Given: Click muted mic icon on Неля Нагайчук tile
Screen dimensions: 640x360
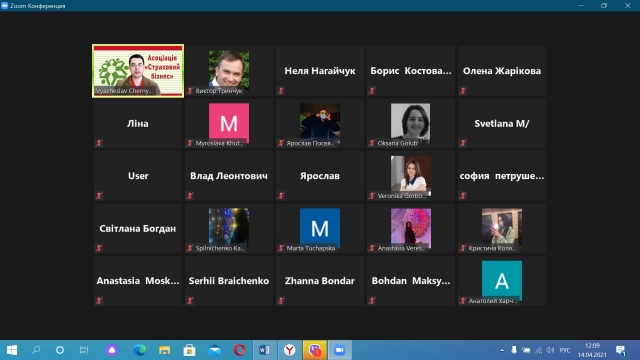Looking at the screenshot, I should pyautogui.click(x=281, y=91).
